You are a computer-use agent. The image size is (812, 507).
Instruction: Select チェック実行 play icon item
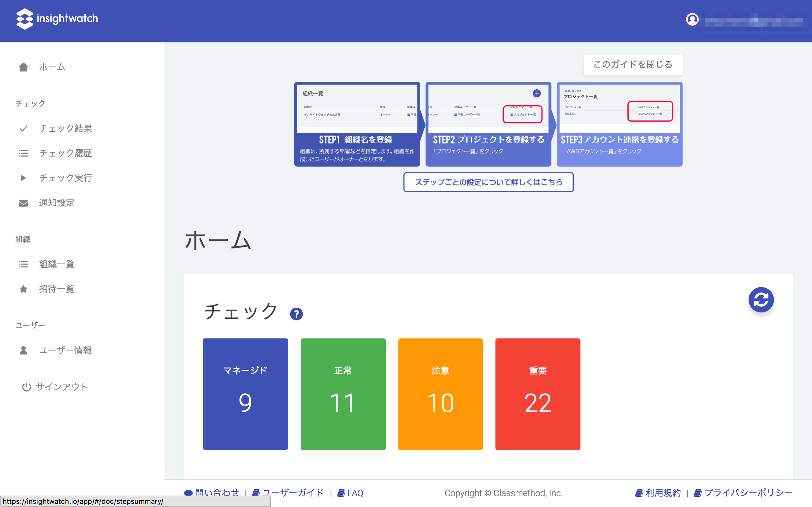23,178
